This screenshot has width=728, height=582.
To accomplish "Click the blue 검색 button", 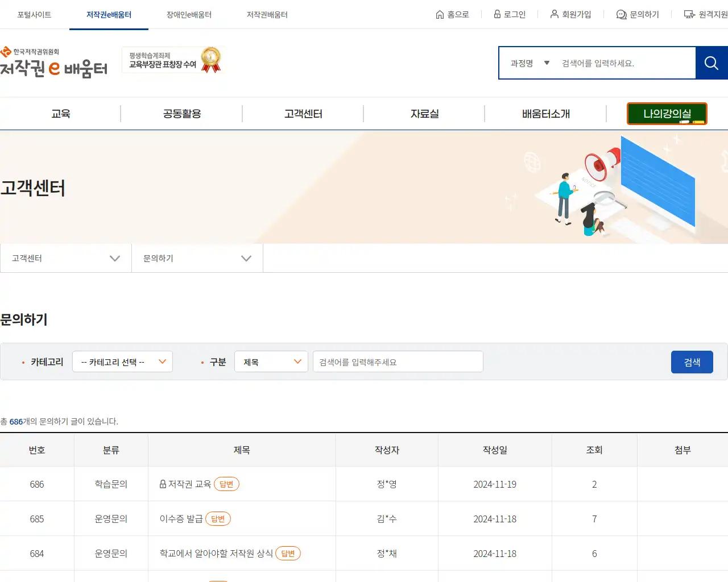I will pos(692,362).
